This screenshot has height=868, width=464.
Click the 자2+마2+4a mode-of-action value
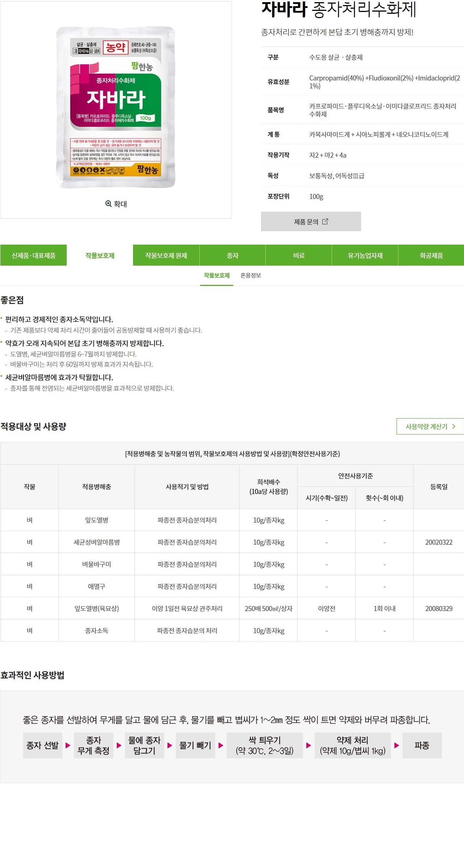click(x=328, y=155)
